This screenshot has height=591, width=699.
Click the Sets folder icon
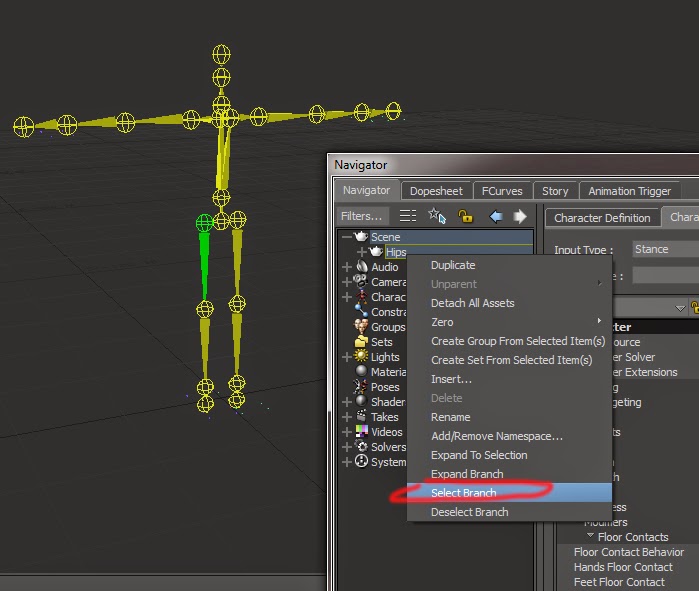point(361,342)
